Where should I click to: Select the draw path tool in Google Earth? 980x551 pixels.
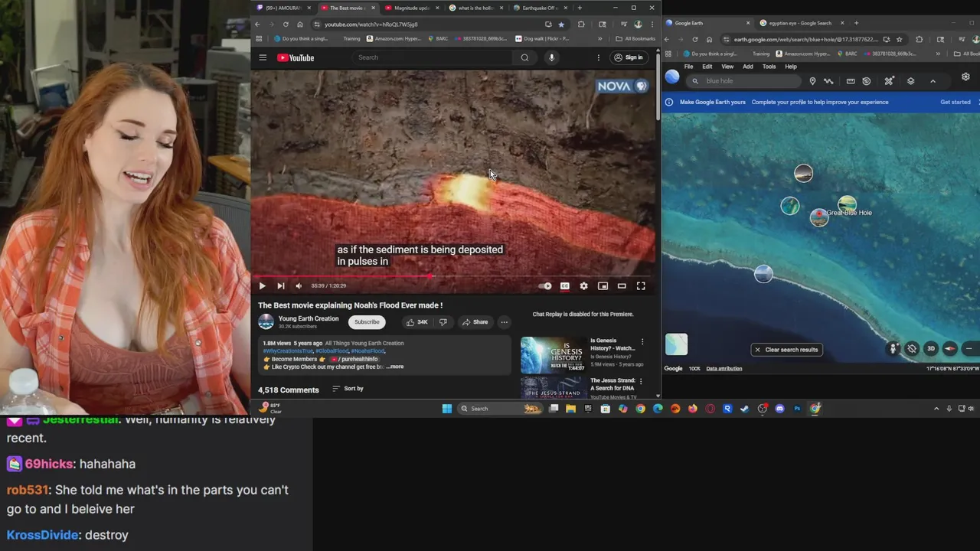click(828, 81)
